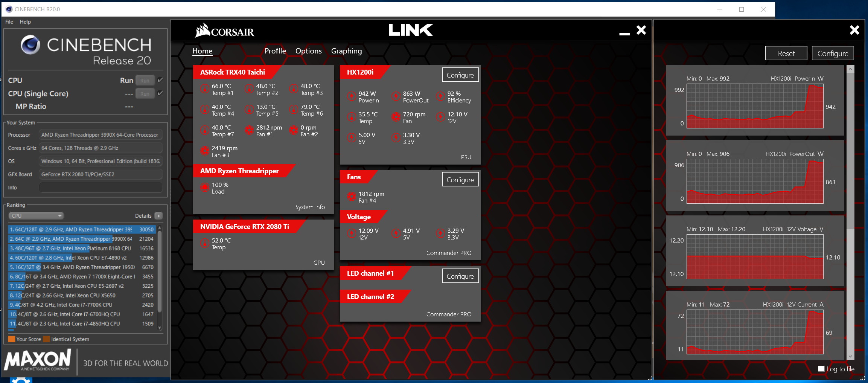Viewport: 868px width, 383px height.
Task: Open the File menu in Cinebench
Action: point(9,22)
